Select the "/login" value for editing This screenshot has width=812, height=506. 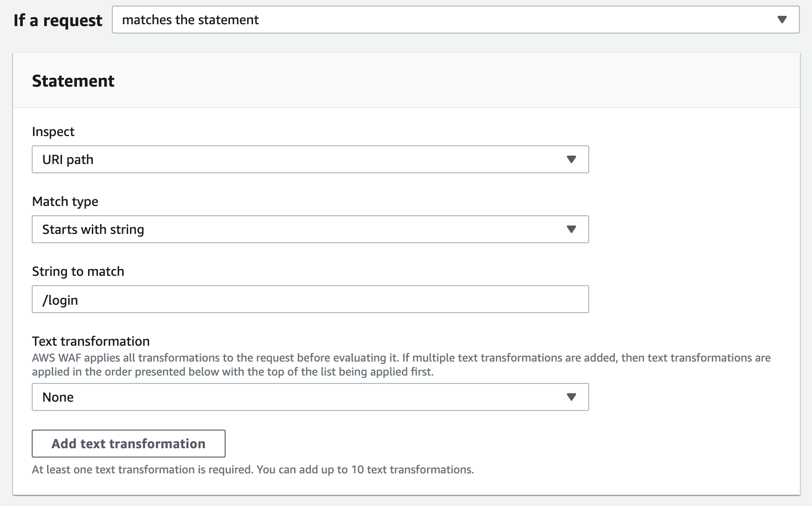(x=60, y=300)
